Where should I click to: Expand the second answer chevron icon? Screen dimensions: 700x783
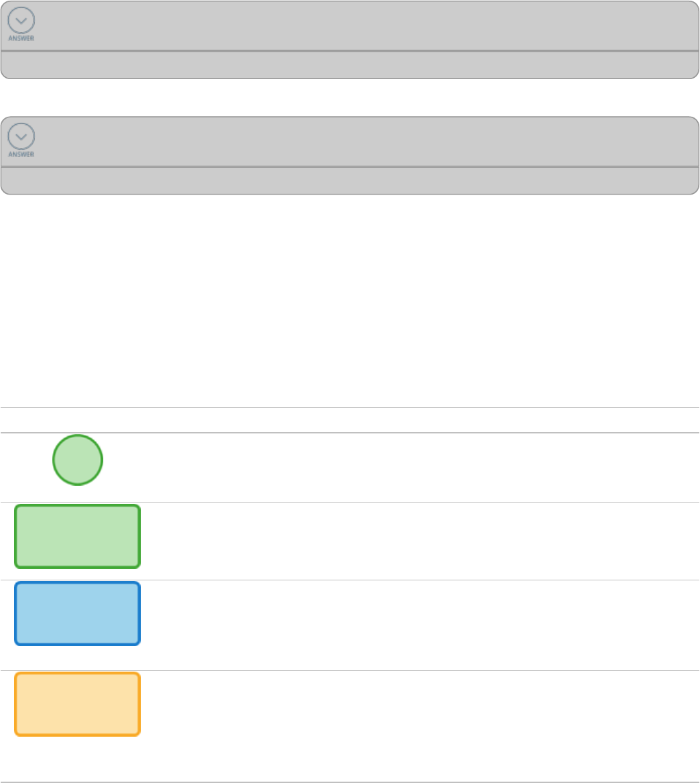21,137
